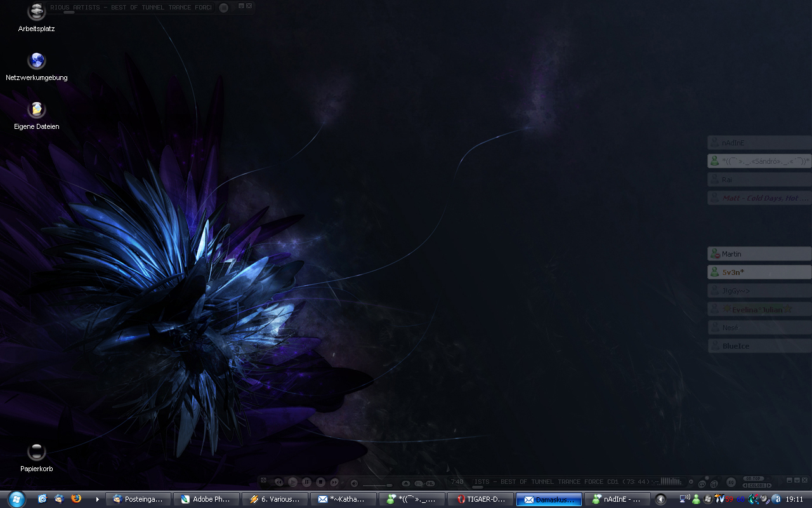Show hidden tray icons with the round arrow

[660, 500]
